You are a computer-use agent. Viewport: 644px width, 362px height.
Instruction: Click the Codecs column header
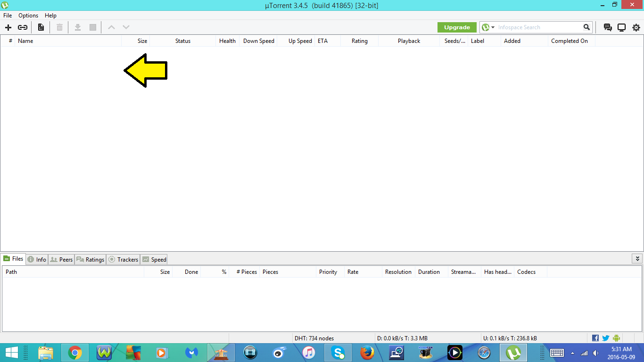coord(530,272)
